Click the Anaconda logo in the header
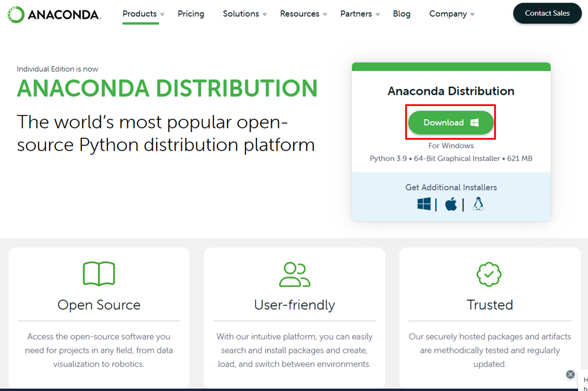Image resolution: width=588 pixels, height=391 pixels. coord(54,15)
